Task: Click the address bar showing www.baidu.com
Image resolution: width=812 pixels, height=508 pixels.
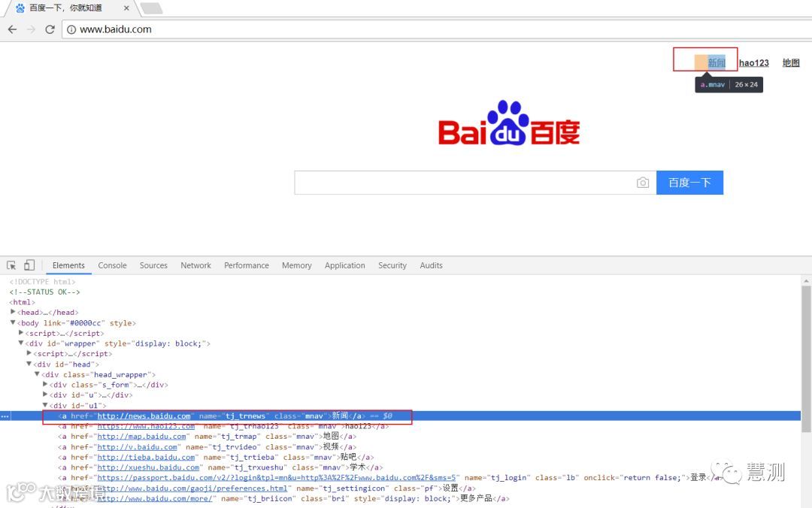Action: (437, 29)
